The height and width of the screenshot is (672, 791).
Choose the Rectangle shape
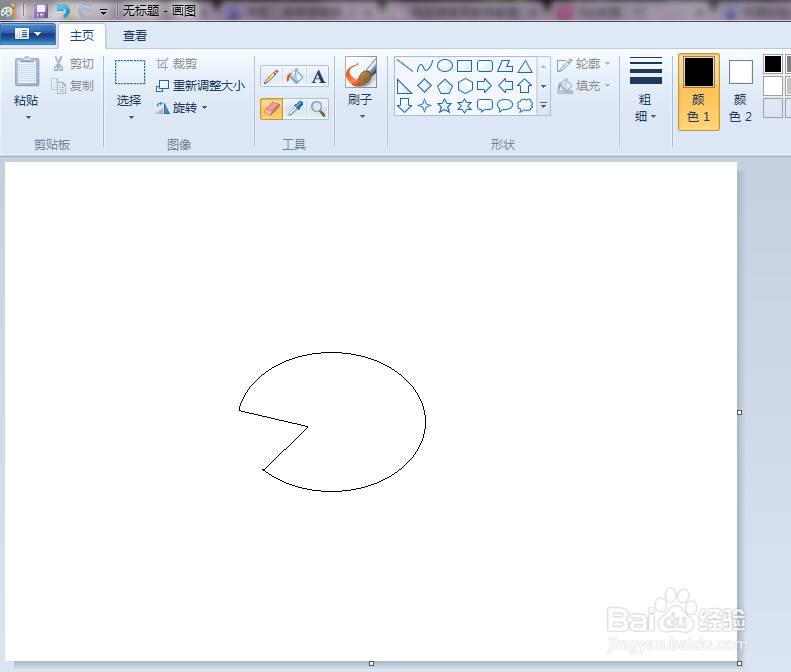tap(465, 66)
